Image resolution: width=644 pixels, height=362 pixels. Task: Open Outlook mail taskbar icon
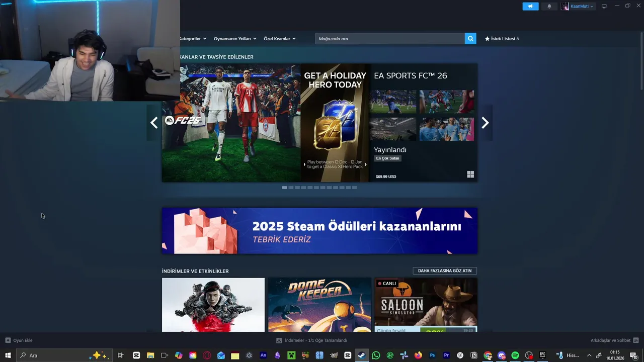[x=221, y=355]
